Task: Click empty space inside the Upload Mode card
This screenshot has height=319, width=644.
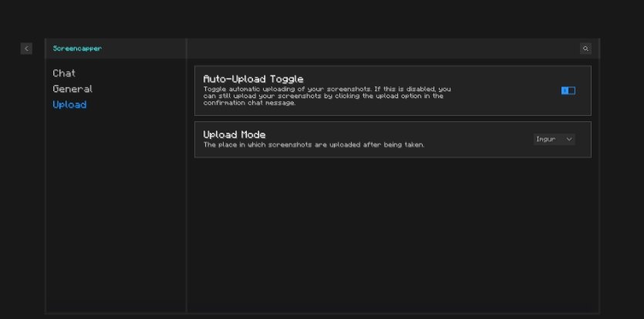Action: click(477, 139)
